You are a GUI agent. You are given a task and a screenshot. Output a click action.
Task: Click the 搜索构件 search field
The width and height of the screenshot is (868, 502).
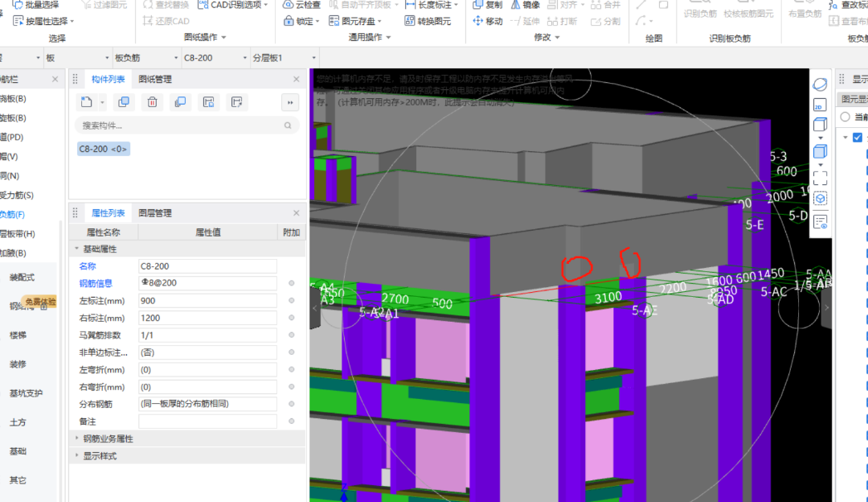tap(187, 125)
